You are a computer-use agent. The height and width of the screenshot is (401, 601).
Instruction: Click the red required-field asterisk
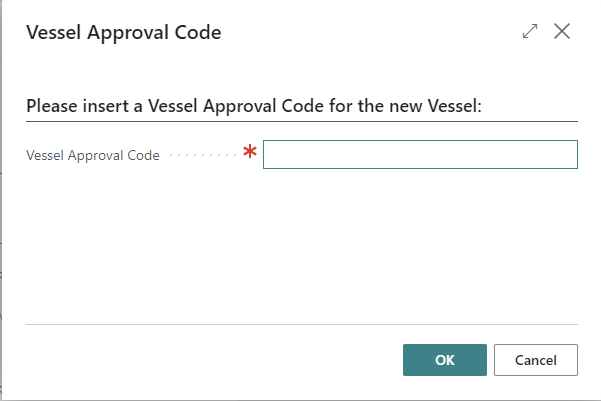coord(250,153)
